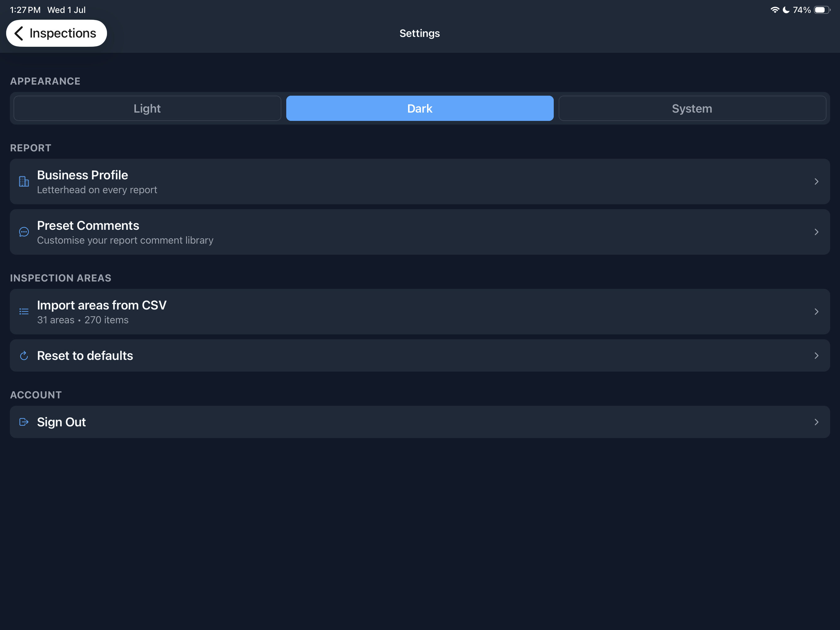Tap Import areas from CSV
Image resolution: width=840 pixels, height=630 pixels.
[x=420, y=312]
